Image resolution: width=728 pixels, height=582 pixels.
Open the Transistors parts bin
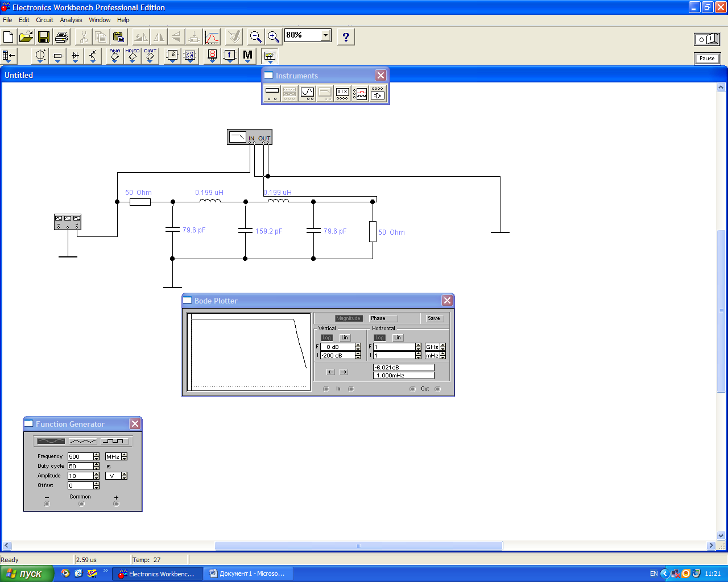[93, 56]
